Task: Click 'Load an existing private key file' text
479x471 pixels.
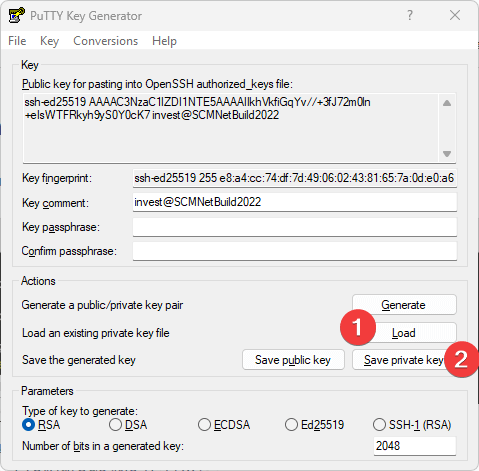Action: point(96,333)
